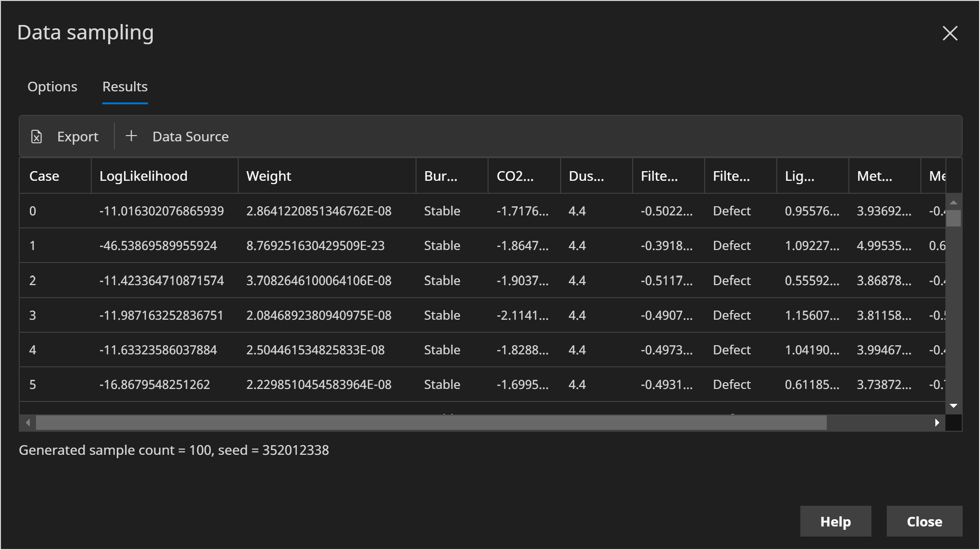Screen dimensions: 980x550
Task: Click the plus icon next to Data Source
Action: [131, 136]
